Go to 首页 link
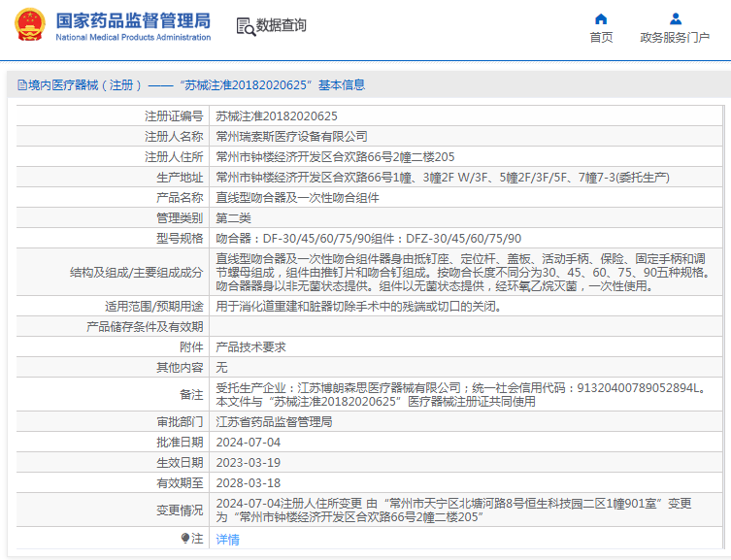The width and height of the screenshot is (731, 560). 601,37
